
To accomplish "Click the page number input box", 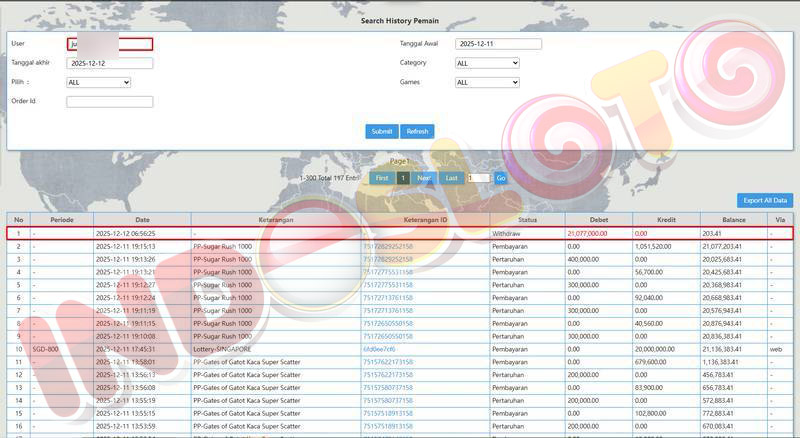I will point(479,178).
